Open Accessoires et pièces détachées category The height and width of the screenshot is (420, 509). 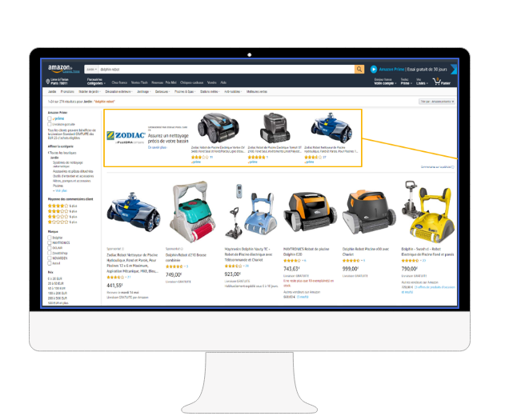coord(73,171)
